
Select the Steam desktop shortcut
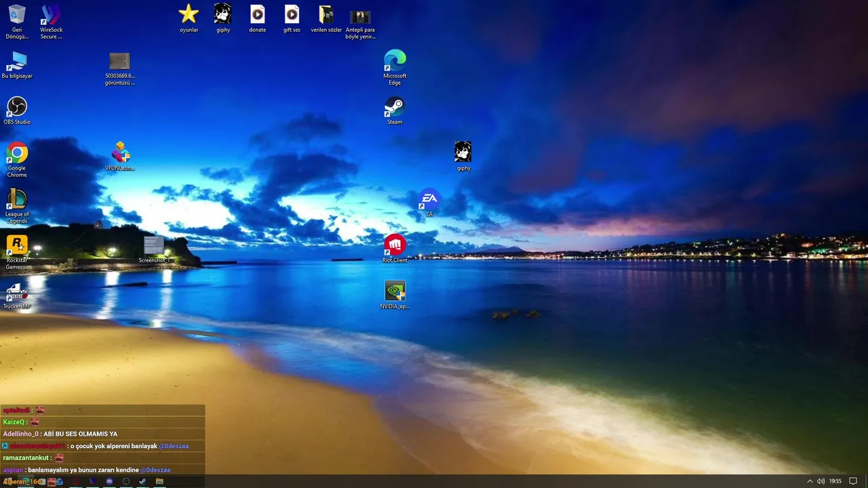[395, 110]
